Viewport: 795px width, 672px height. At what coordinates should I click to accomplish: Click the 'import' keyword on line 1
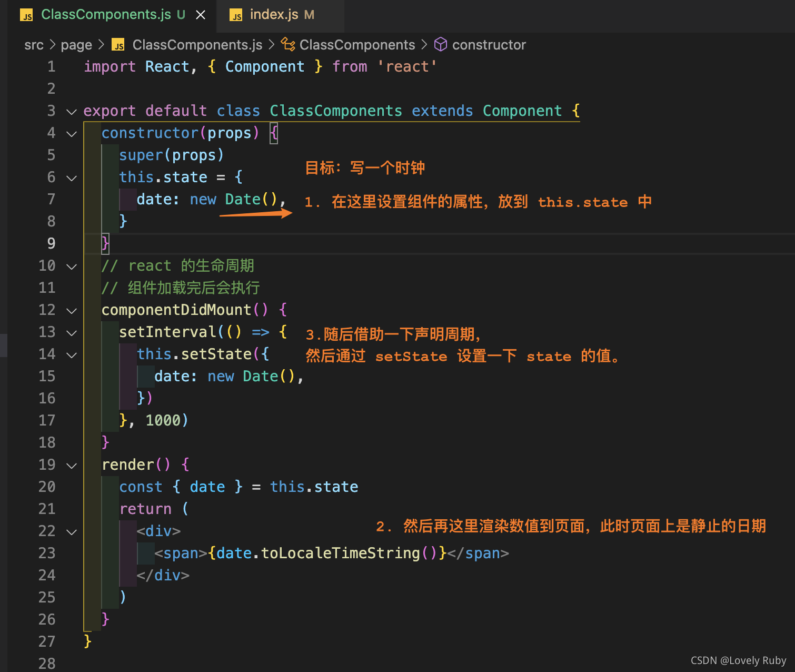[x=110, y=67]
